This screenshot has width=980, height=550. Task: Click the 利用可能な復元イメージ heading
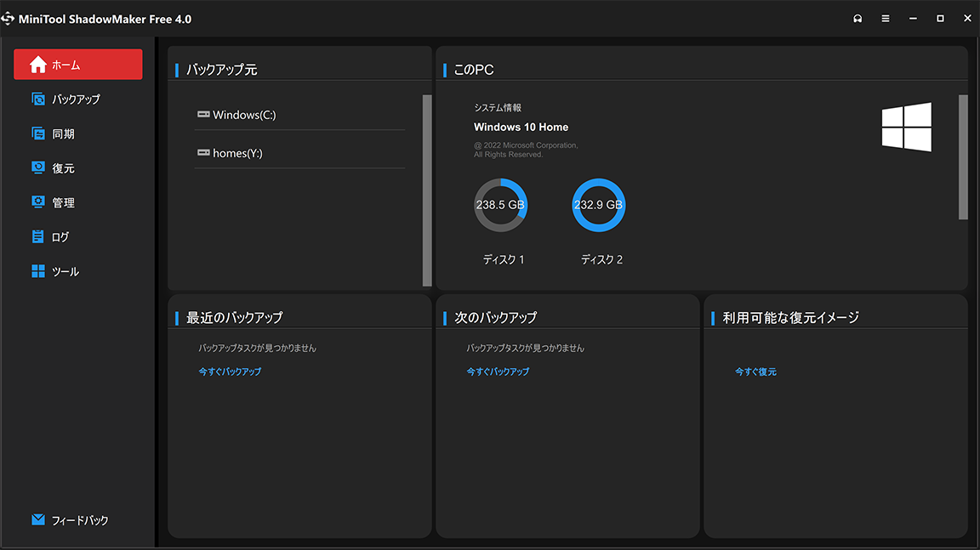coord(790,318)
